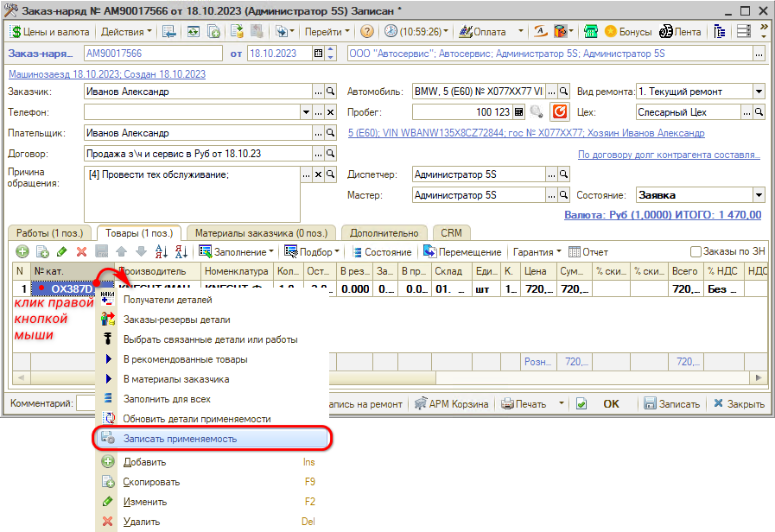
Task: Click OK button
Action: pyautogui.click(x=611, y=404)
